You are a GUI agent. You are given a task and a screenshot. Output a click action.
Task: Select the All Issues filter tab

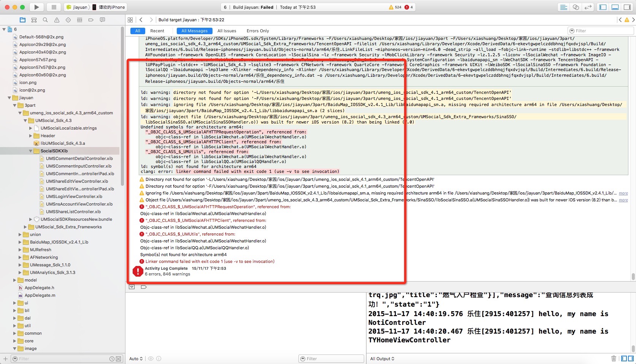pyautogui.click(x=227, y=31)
